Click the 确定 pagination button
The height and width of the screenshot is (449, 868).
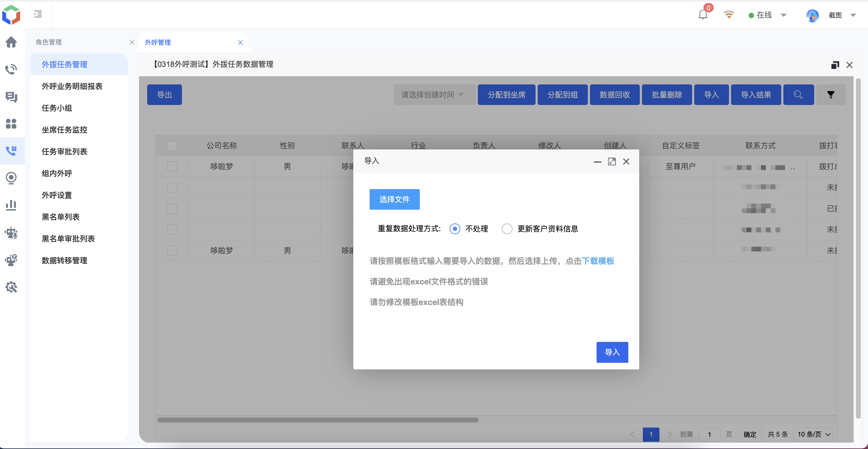tap(750, 434)
